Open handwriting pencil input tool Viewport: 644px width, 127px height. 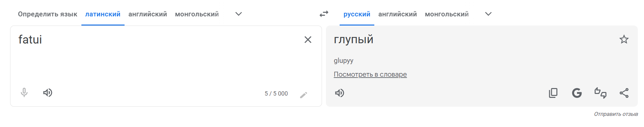[304, 95]
